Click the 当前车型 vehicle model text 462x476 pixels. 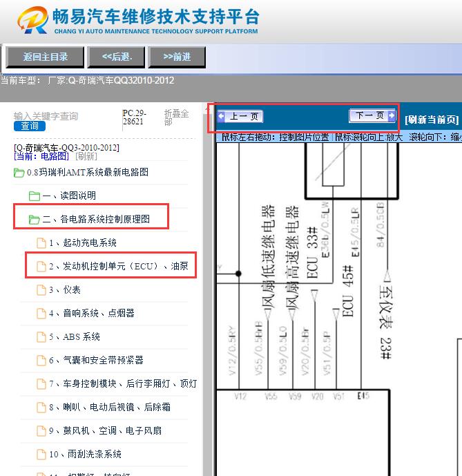point(88,80)
